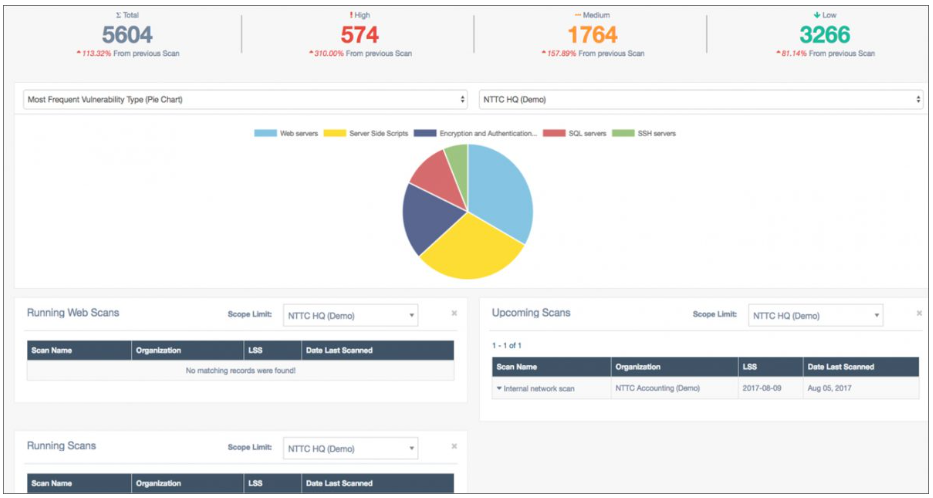Close the Upcoming Scans panel
Viewport: 933px width, 498px height.
tap(919, 313)
